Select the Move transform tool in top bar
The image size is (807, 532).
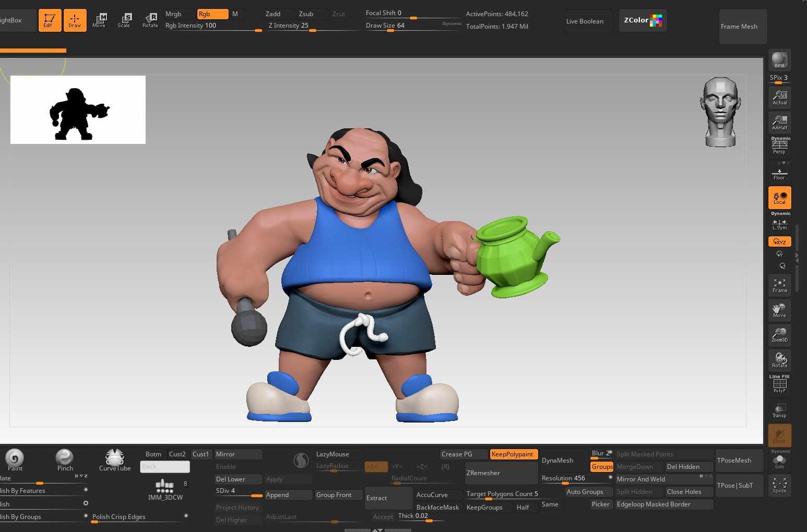click(x=99, y=20)
